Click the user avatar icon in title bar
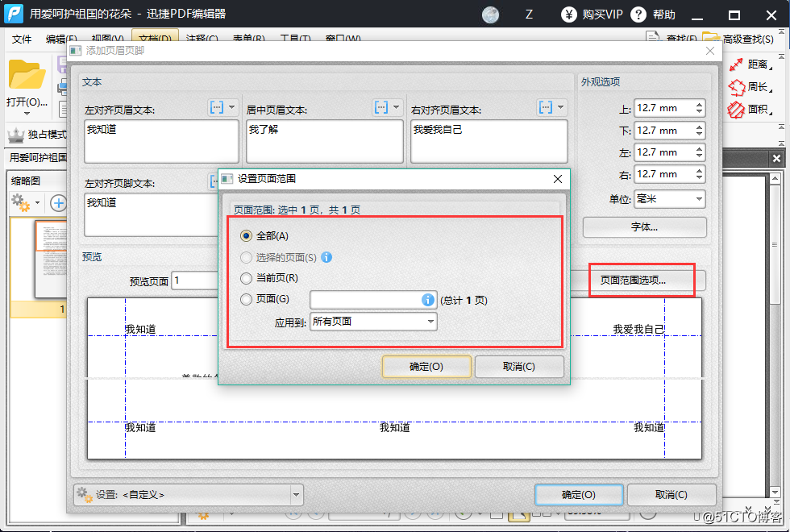 coord(490,15)
